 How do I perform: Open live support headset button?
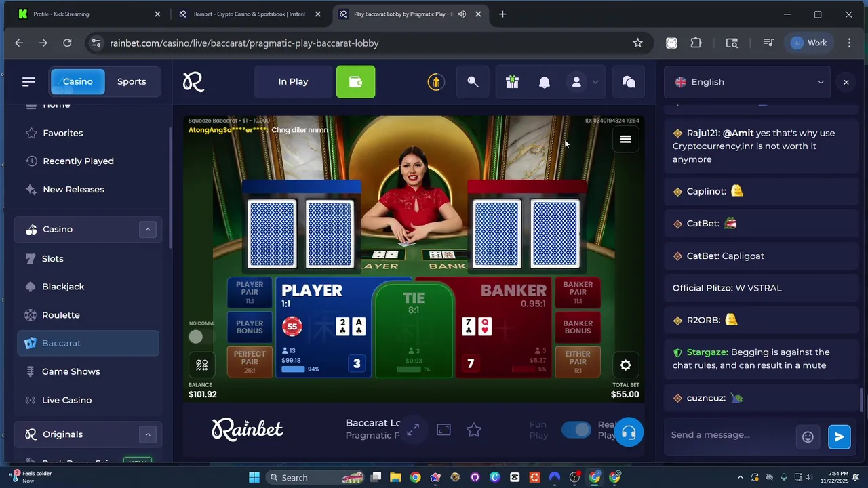pyautogui.click(x=629, y=432)
